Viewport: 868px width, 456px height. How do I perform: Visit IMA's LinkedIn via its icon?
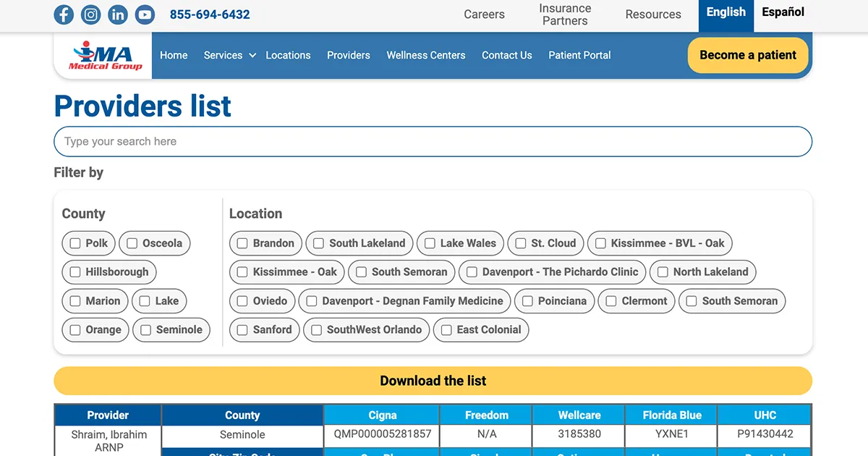(118, 14)
